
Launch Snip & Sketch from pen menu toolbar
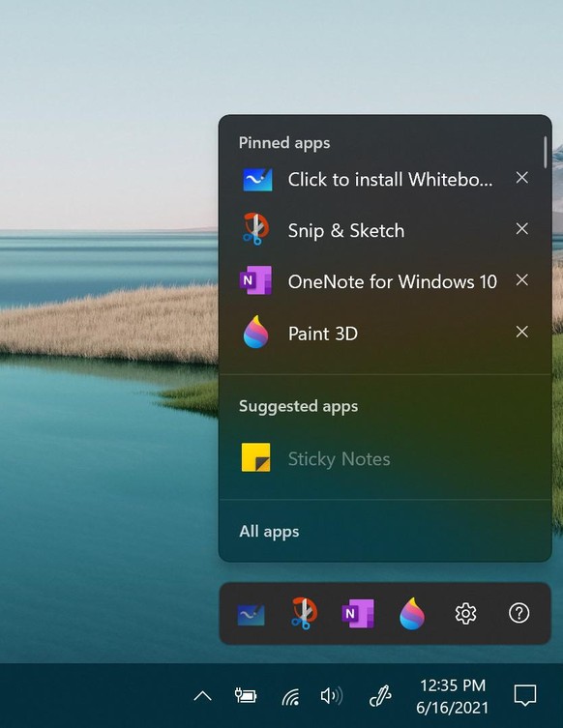305,613
